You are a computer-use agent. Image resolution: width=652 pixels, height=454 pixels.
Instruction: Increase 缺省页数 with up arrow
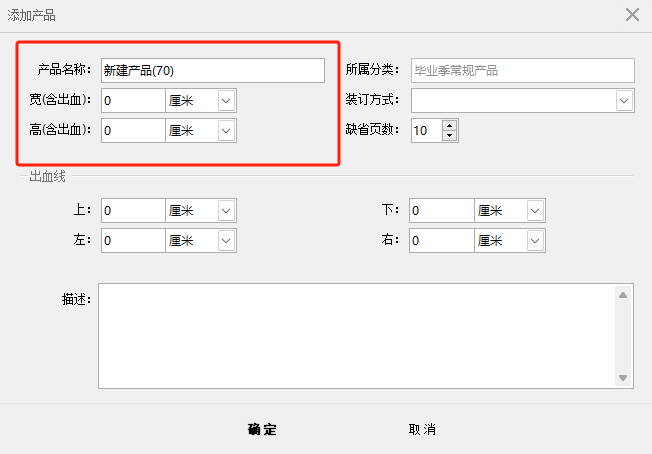(x=449, y=125)
